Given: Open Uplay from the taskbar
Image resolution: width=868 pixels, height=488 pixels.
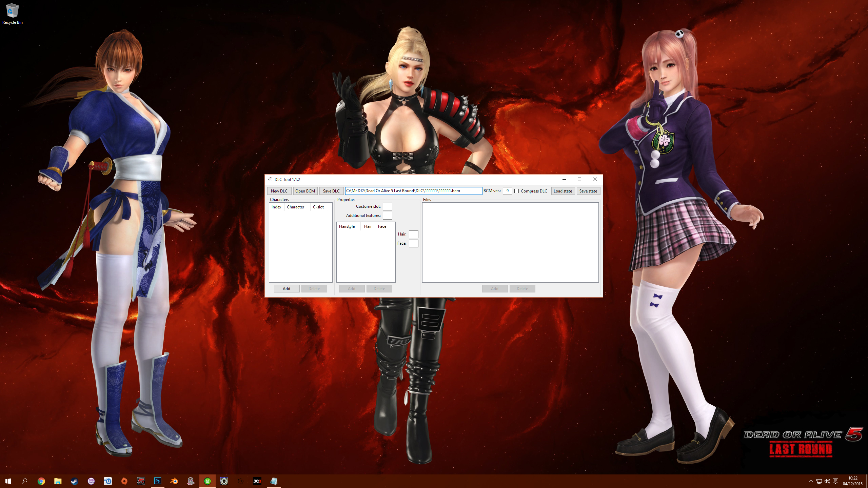Looking at the screenshot, I should click(x=107, y=481).
